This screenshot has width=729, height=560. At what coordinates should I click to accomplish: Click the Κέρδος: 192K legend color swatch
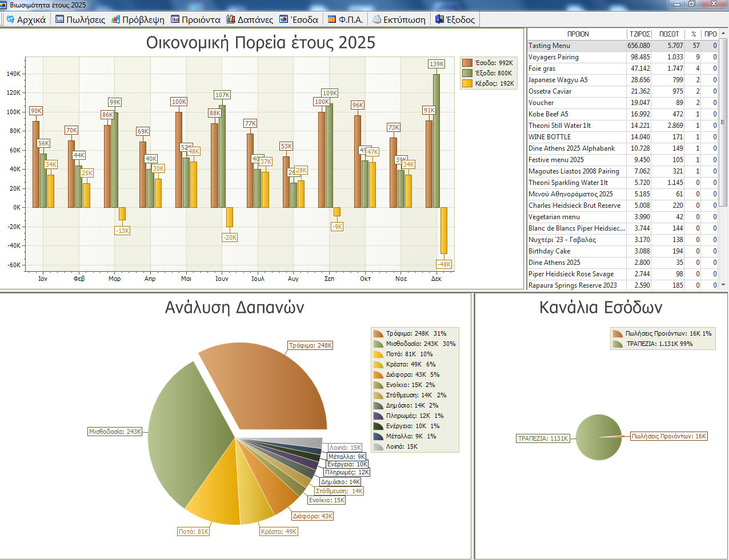click(x=467, y=83)
